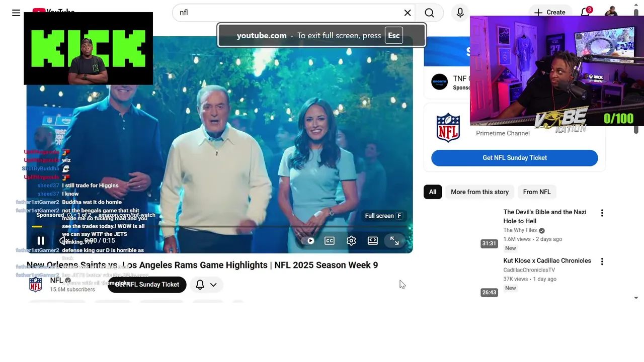Open the NFL channel avatar
The width and height of the screenshot is (644, 362).
[x=35, y=285]
